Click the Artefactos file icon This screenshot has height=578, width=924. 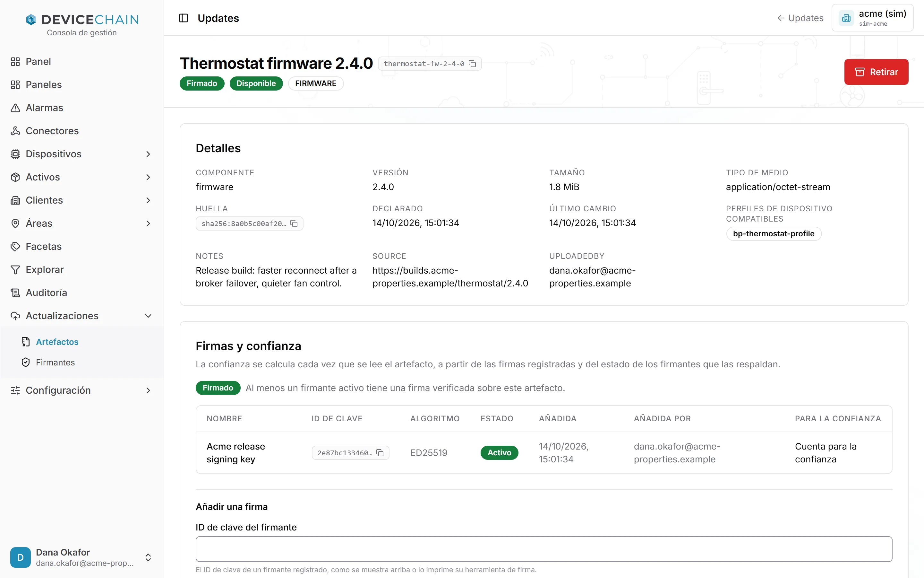tap(26, 342)
